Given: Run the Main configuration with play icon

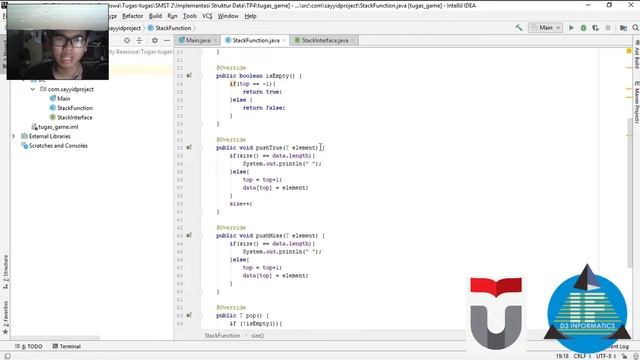Looking at the screenshot, I should pyautogui.click(x=571, y=28).
